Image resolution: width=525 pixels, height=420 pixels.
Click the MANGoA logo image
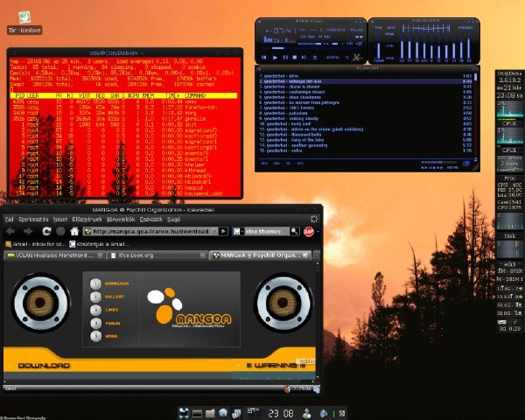point(189,307)
